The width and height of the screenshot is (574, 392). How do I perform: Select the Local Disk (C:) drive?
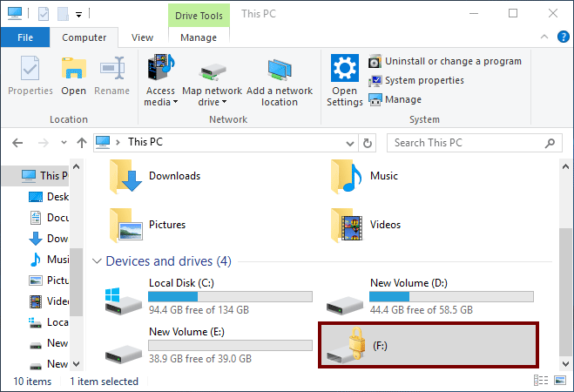[209, 297]
